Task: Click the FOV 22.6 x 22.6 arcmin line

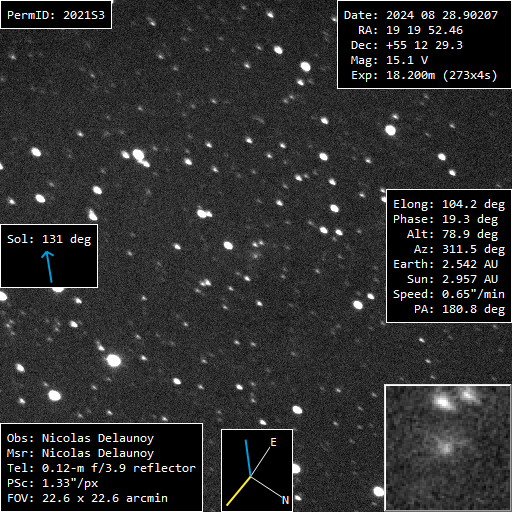Action: click(87, 498)
